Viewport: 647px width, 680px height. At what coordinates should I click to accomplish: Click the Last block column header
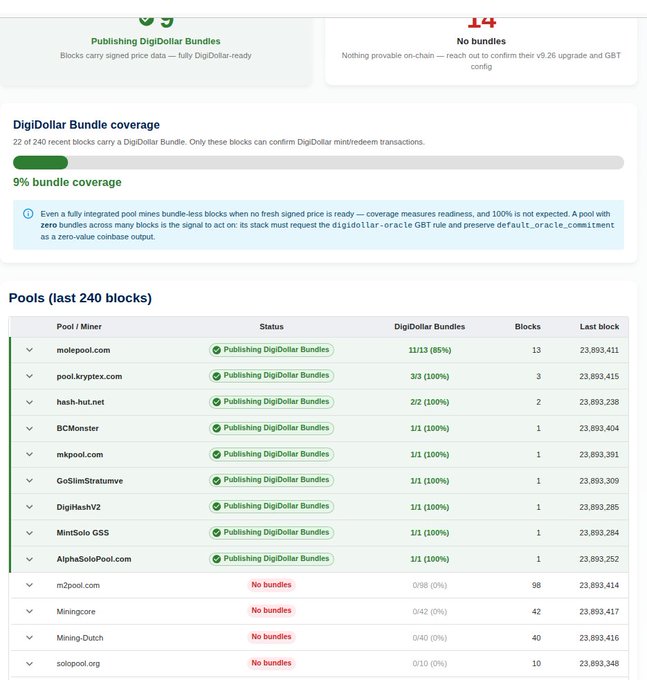599,327
